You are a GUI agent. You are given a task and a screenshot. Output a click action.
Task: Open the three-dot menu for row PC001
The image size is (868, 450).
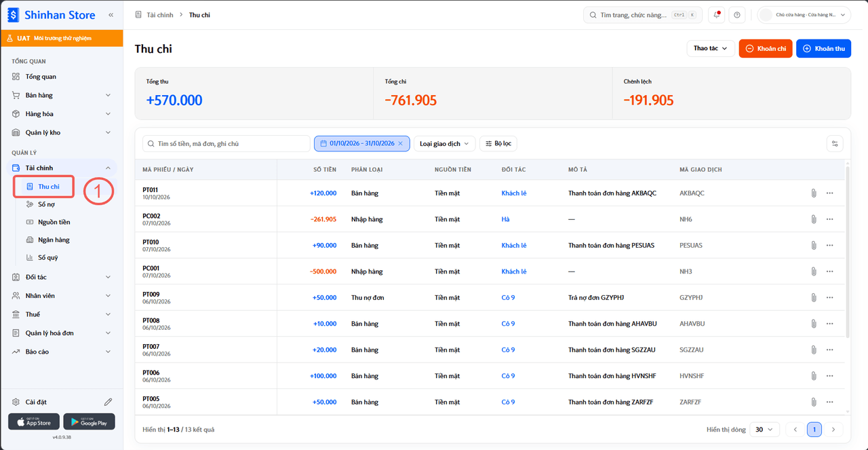(x=829, y=271)
